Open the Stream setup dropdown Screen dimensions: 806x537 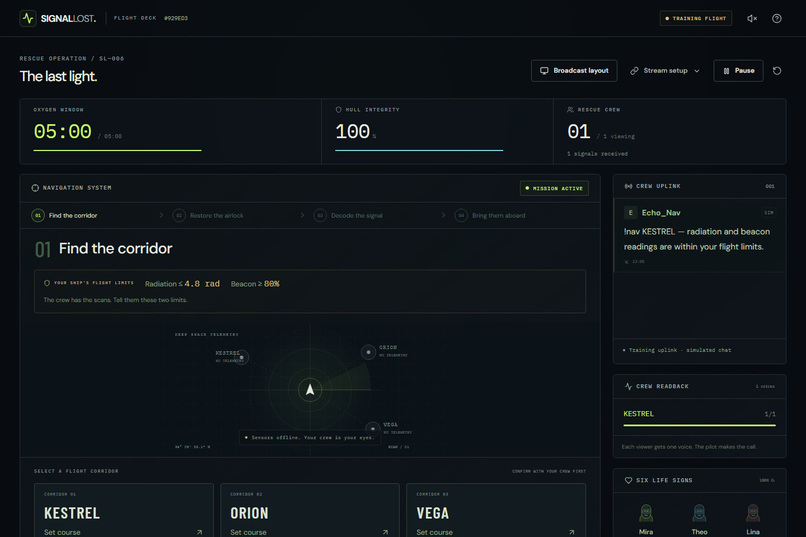[x=665, y=71]
